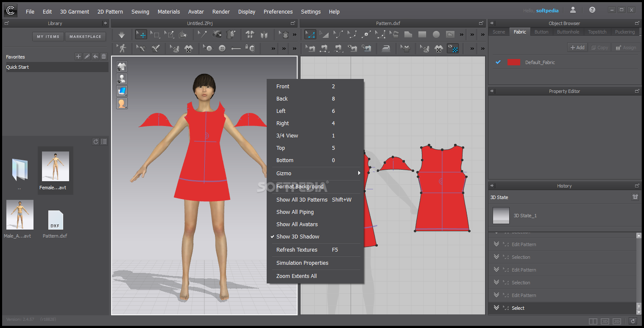Viewport: 644px width, 328px height.
Task: Collapse the History panel arrow
Action: pos(491,185)
